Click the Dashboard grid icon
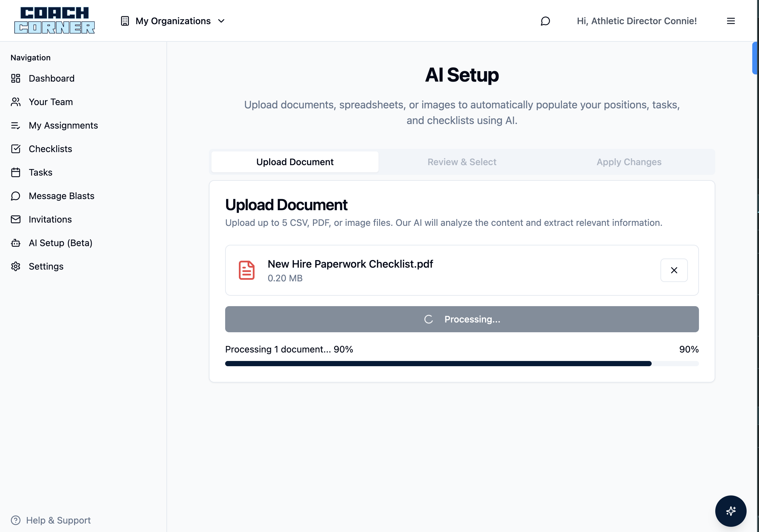This screenshot has height=532, width=759. click(16, 78)
